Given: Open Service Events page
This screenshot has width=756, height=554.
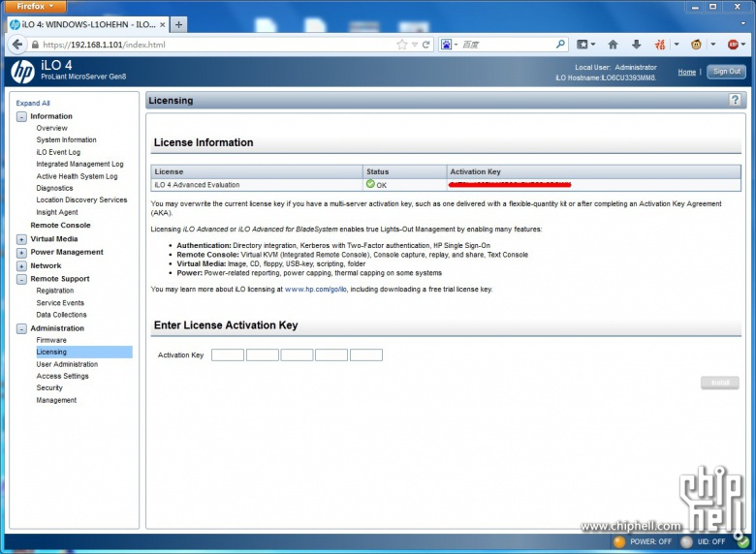Looking at the screenshot, I should click(x=60, y=303).
